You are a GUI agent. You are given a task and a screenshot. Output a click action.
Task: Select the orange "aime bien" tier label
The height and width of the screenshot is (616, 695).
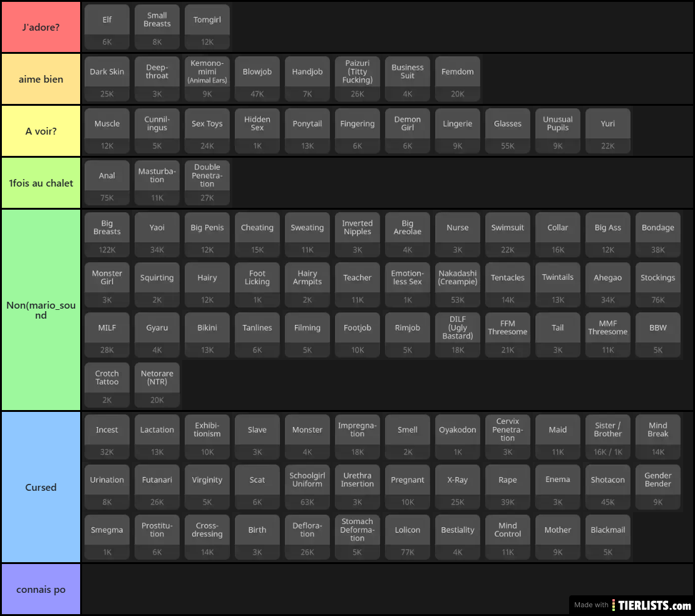[x=41, y=79]
